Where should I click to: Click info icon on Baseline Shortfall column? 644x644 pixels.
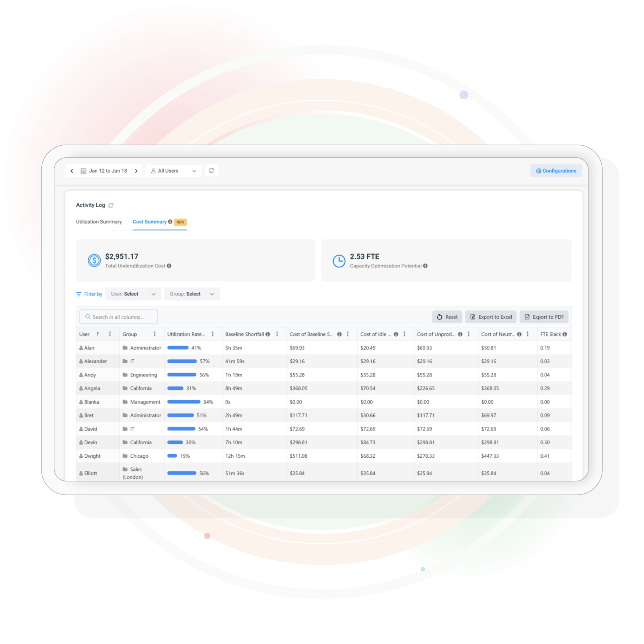268,334
